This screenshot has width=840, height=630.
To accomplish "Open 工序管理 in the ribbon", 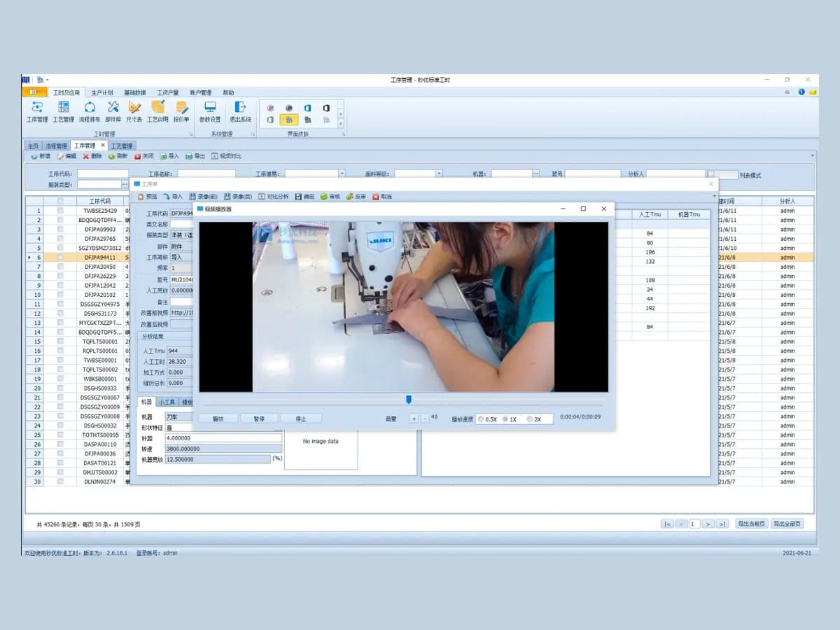I will (37, 111).
